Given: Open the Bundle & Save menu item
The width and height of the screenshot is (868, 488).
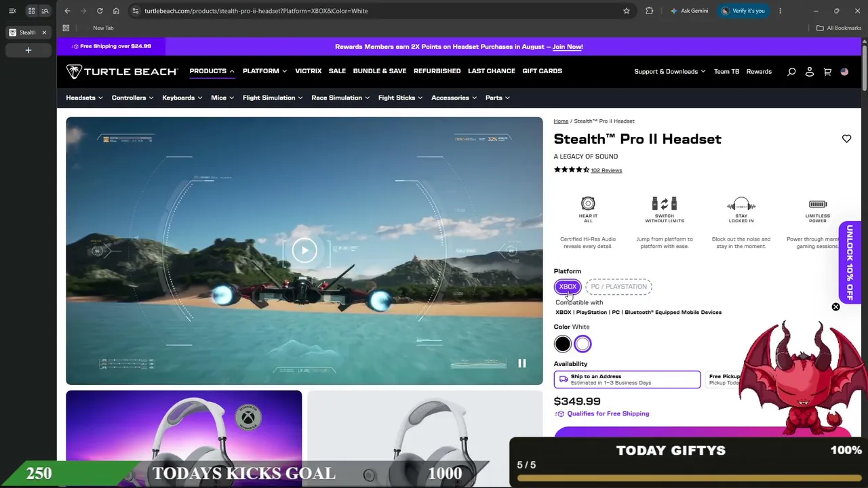Looking at the screenshot, I should click(x=380, y=71).
